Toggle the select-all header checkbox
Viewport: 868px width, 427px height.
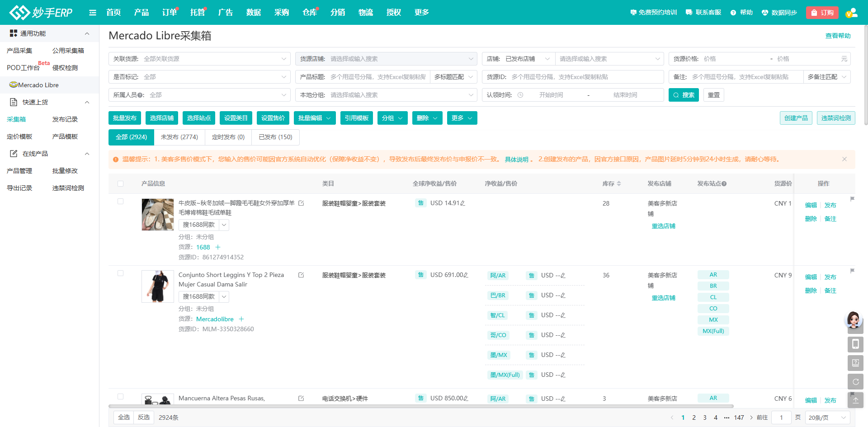(x=120, y=183)
